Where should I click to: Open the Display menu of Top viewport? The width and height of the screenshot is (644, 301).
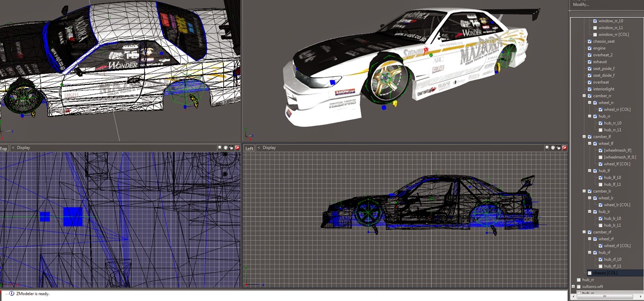(x=23, y=148)
